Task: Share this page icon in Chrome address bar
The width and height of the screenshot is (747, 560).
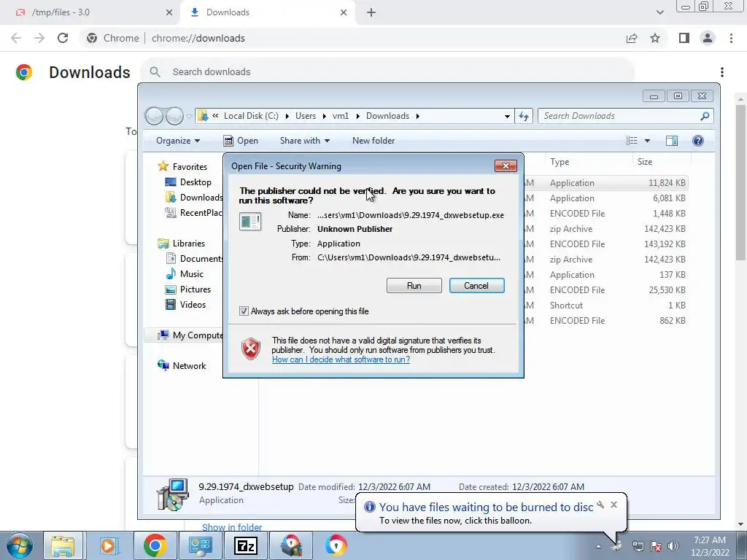Action: [x=632, y=38]
